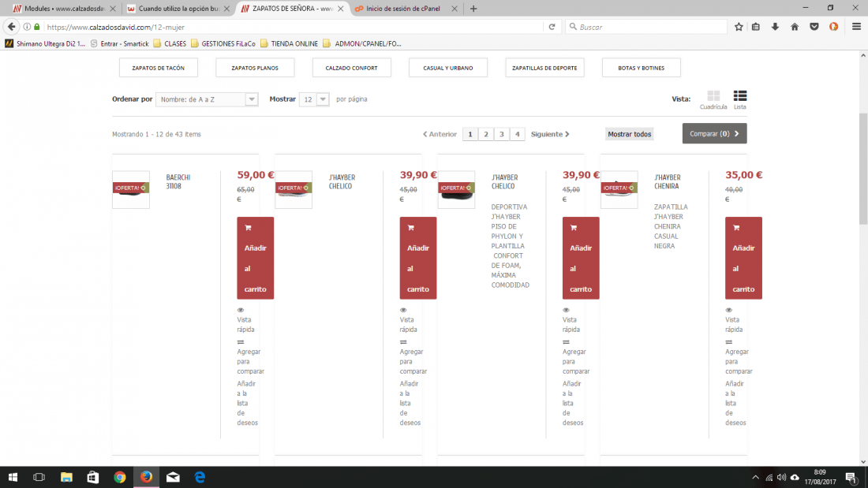Go to results page 4
The width and height of the screenshot is (868, 488).
[x=517, y=134]
